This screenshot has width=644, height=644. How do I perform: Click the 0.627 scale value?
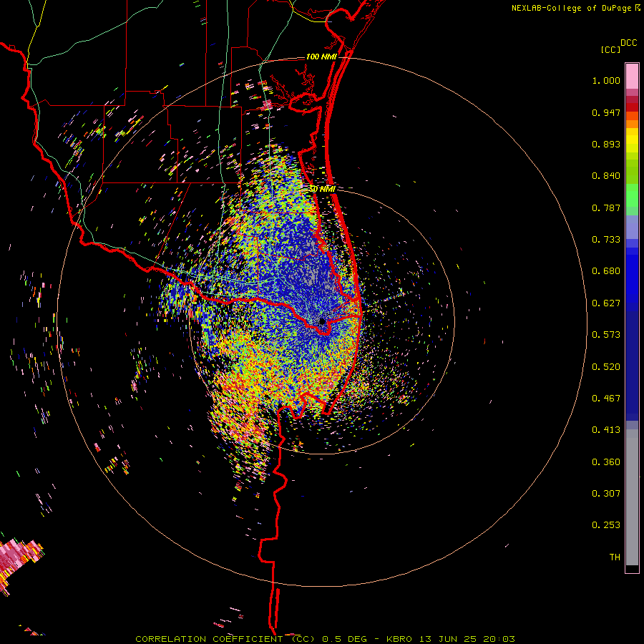[x=606, y=303]
